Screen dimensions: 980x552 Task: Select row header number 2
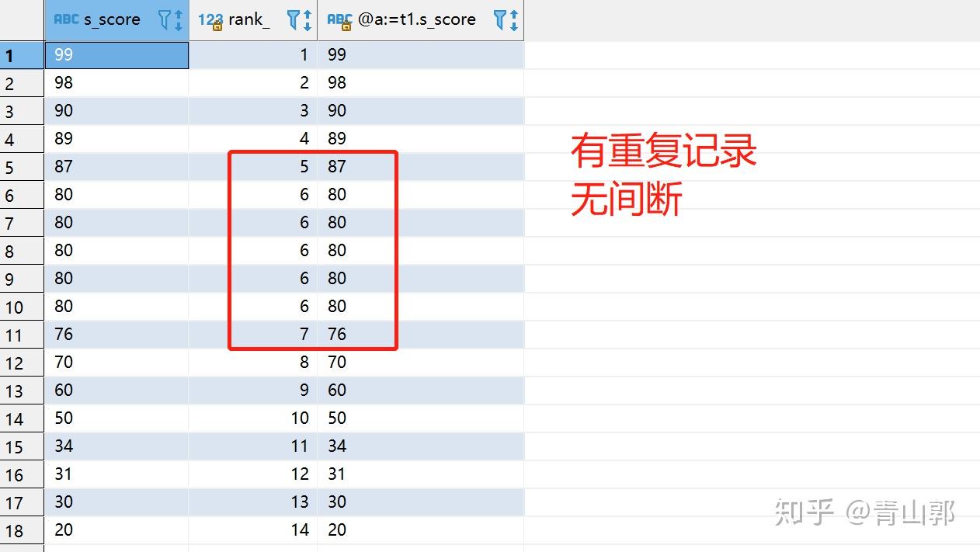click(x=22, y=83)
